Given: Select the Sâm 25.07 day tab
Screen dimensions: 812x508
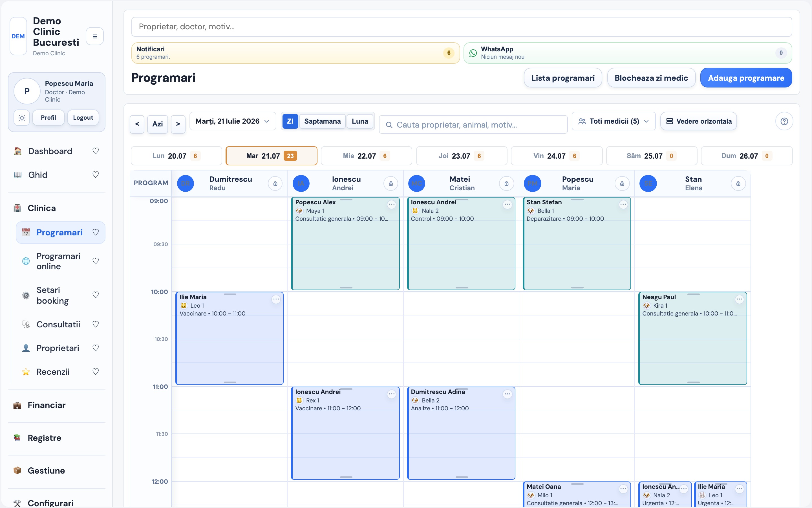Looking at the screenshot, I should click(x=652, y=156).
